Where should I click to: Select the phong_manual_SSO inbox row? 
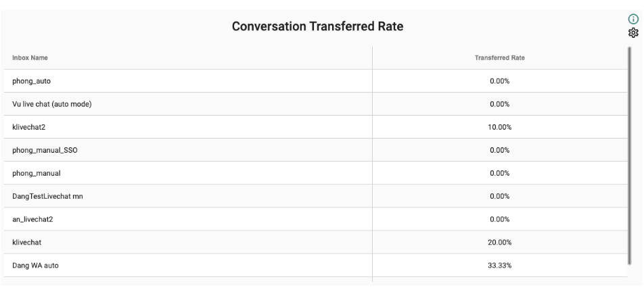click(x=315, y=149)
